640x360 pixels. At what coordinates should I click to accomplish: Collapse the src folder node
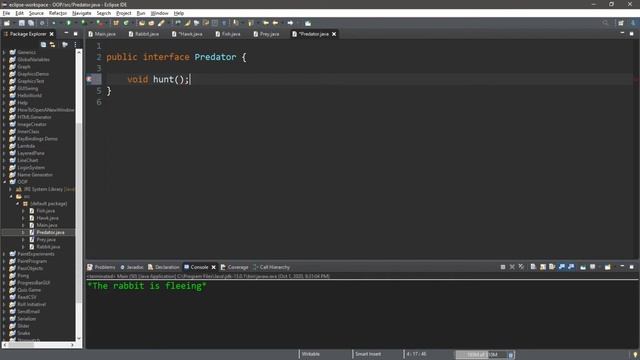[x=11, y=196]
